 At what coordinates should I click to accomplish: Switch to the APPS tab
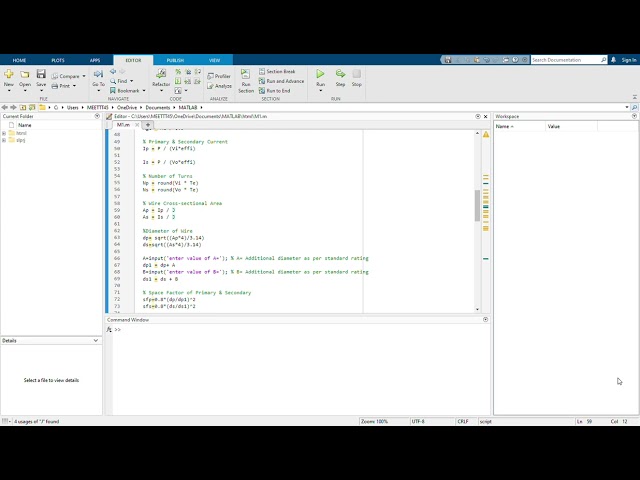coord(95,60)
